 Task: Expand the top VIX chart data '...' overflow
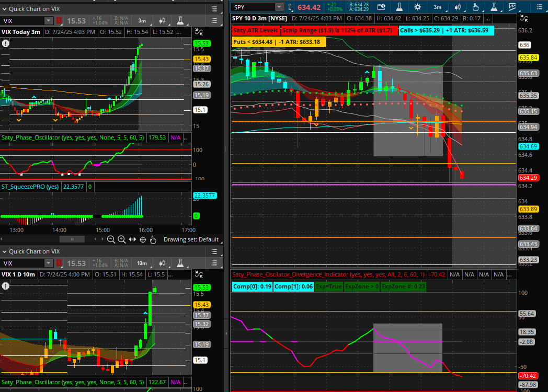(179, 32)
